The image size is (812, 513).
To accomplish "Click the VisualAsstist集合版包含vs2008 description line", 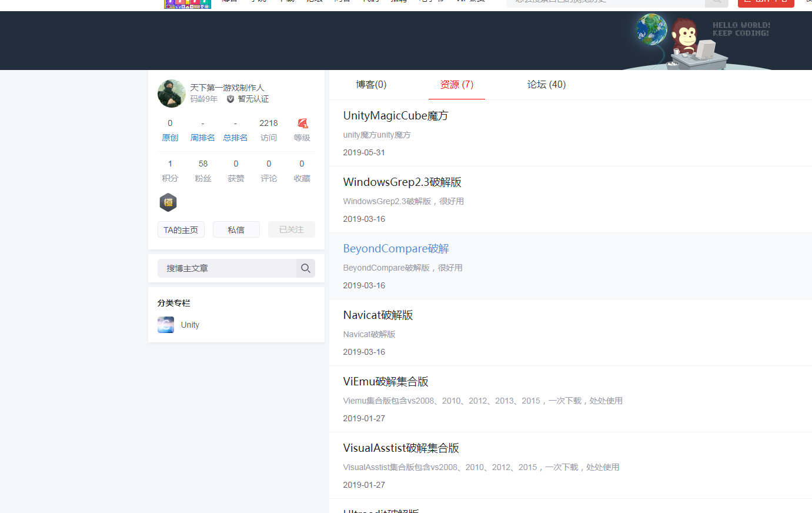I will pos(481,467).
